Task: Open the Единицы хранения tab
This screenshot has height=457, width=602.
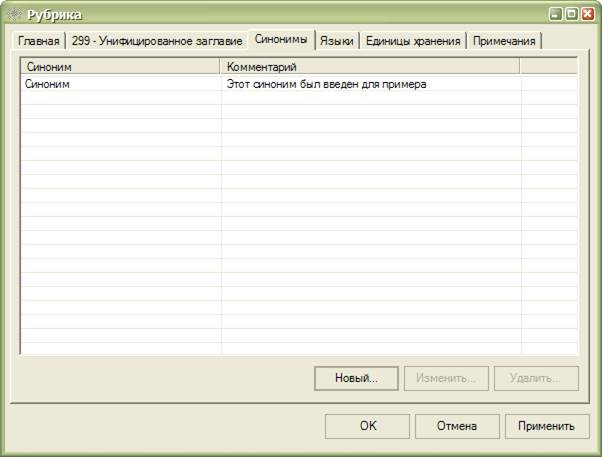Action: (x=413, y=41)
